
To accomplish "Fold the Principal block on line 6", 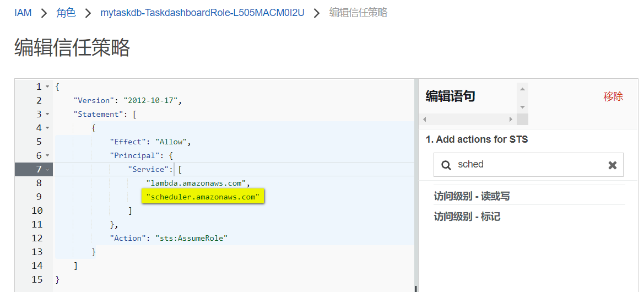I will pos(47,156).
